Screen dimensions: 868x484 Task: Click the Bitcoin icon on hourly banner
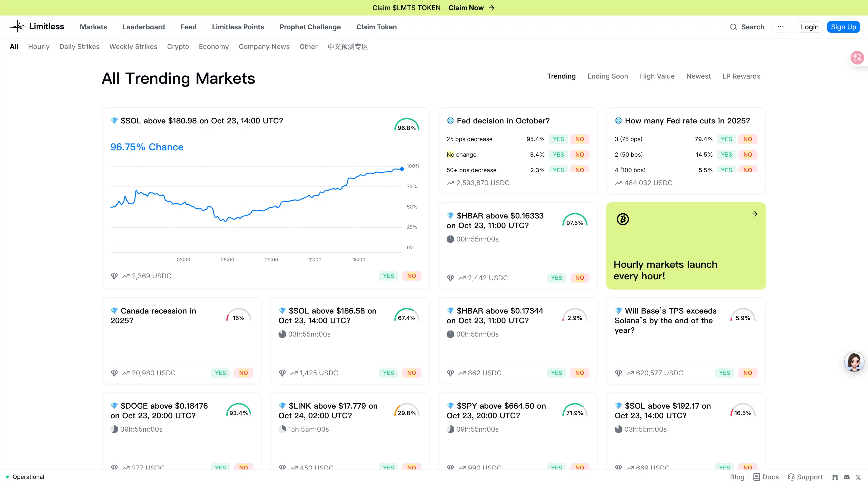[623, 219]
